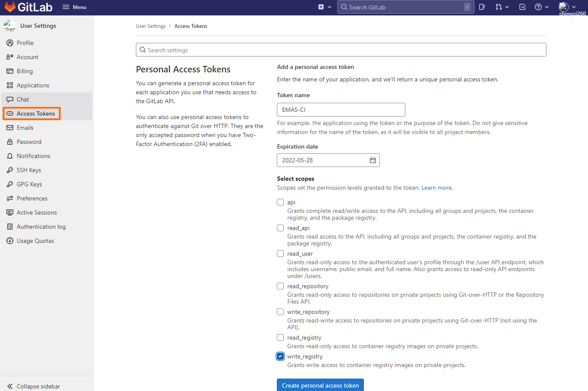
Task: Open Password settings
Action: [x=47, y=142]
